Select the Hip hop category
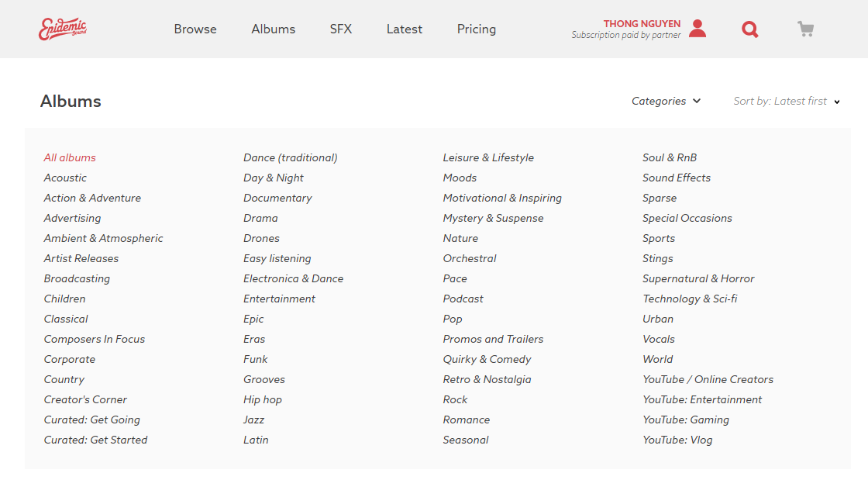 click(x=263, y=399)
